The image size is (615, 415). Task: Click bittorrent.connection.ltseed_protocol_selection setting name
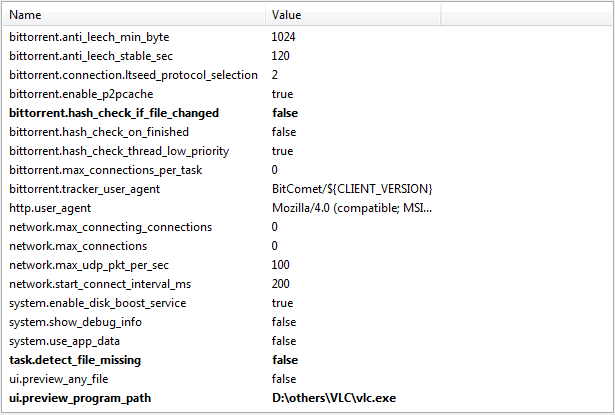point(133,75)
